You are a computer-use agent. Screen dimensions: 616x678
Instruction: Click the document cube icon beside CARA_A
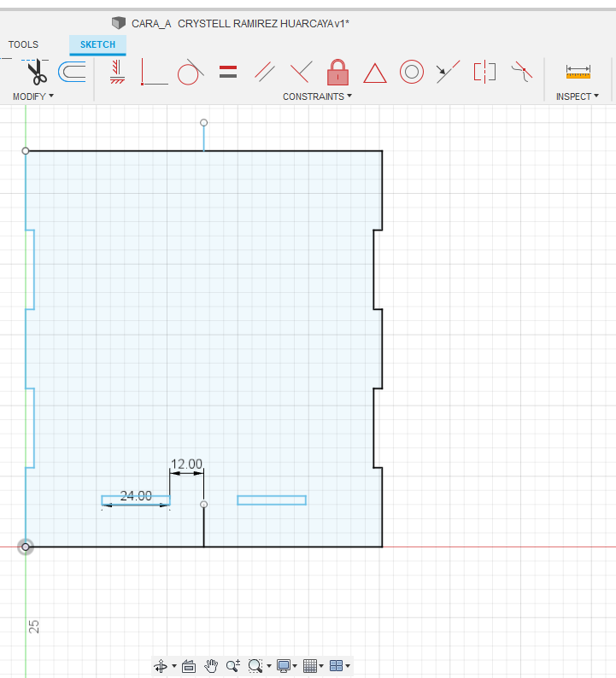[119, 23]
